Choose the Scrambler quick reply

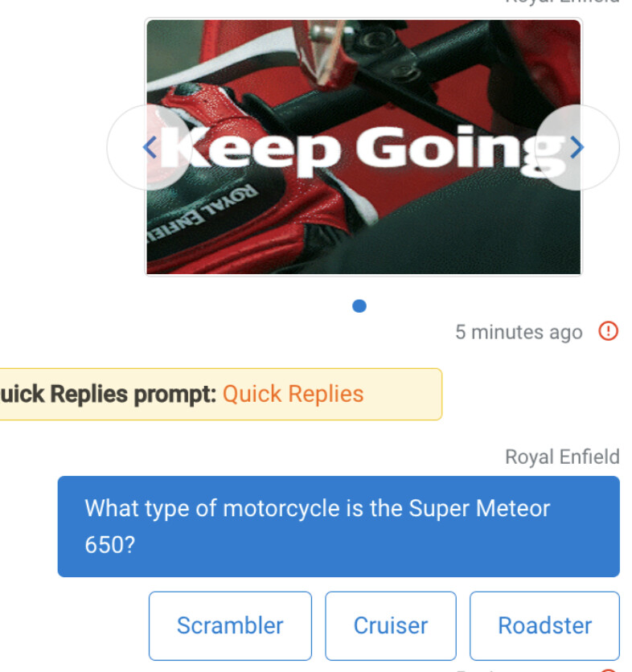pyautogui.click(x=230, y=625)
